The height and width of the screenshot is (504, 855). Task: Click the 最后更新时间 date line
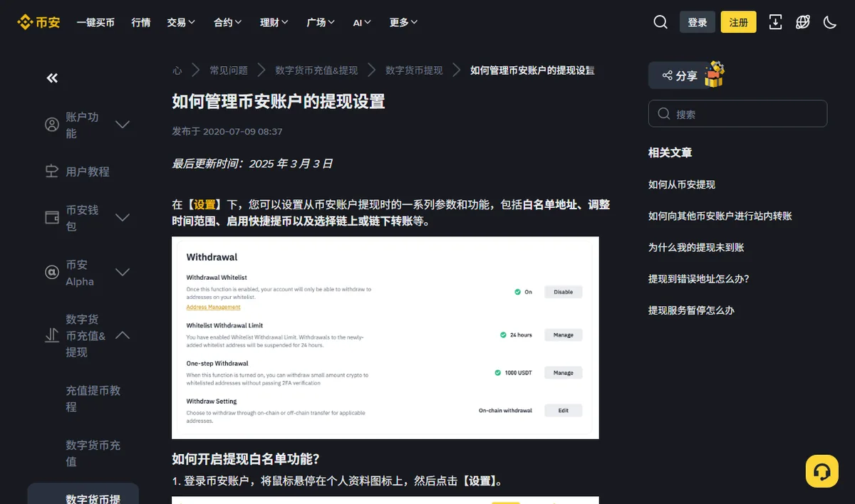252,164
